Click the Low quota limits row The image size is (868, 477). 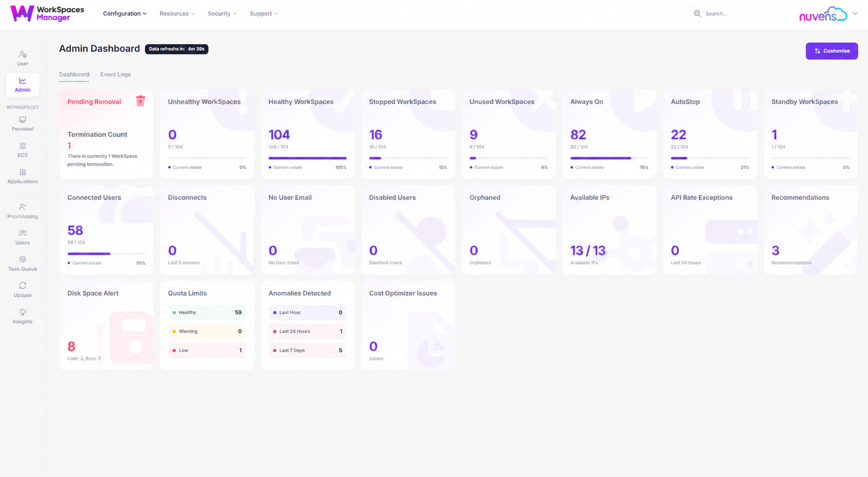coord(207,350)
